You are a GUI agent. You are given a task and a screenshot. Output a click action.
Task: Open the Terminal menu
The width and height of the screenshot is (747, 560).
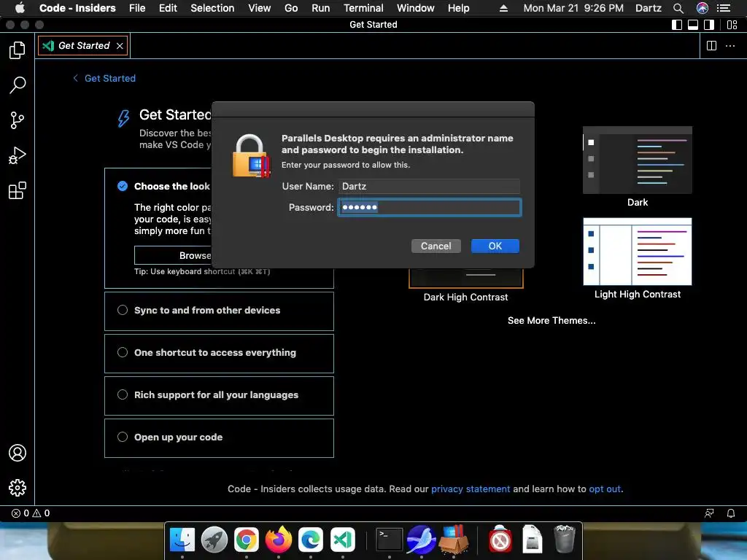click(363, 8)
